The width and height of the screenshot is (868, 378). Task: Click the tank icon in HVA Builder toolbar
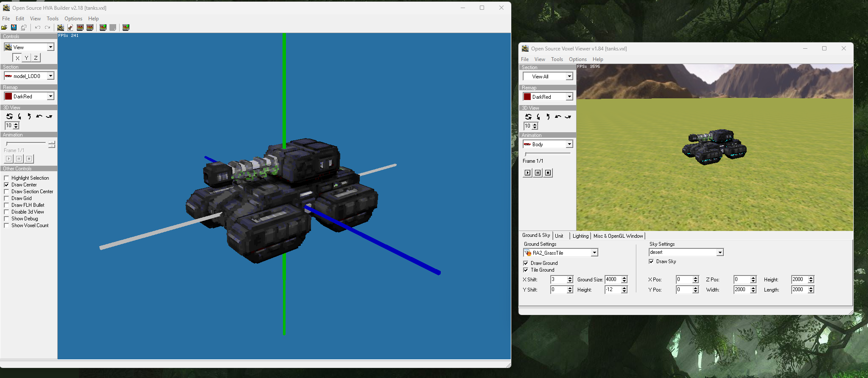tap(61, 28)
